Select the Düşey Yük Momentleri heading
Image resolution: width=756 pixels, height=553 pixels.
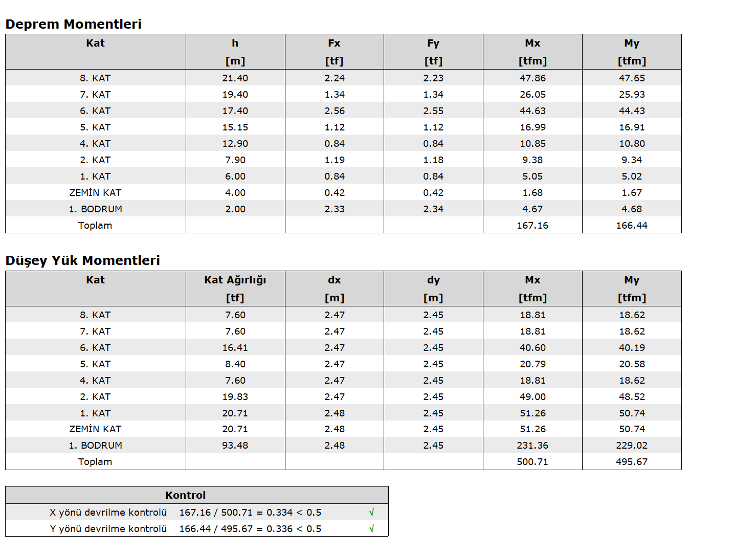(x=82, y=260)
